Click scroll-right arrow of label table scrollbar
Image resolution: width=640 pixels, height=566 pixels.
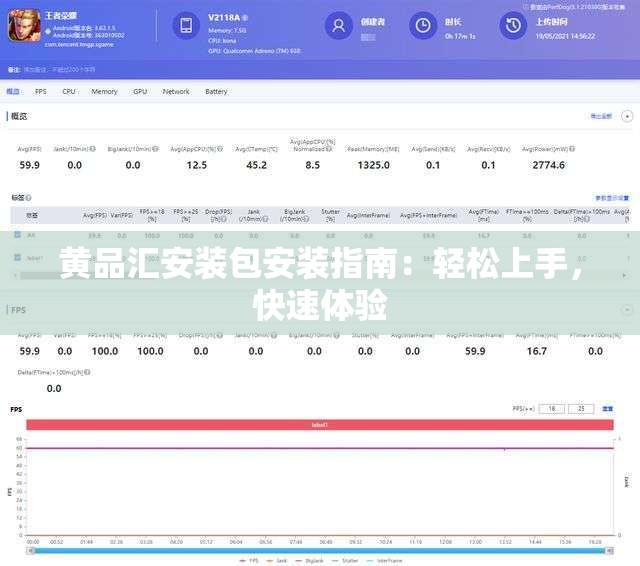pos(624,276)
